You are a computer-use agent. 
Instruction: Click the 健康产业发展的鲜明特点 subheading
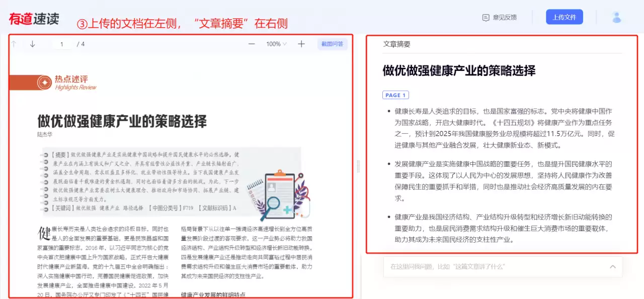click(212, 294)
